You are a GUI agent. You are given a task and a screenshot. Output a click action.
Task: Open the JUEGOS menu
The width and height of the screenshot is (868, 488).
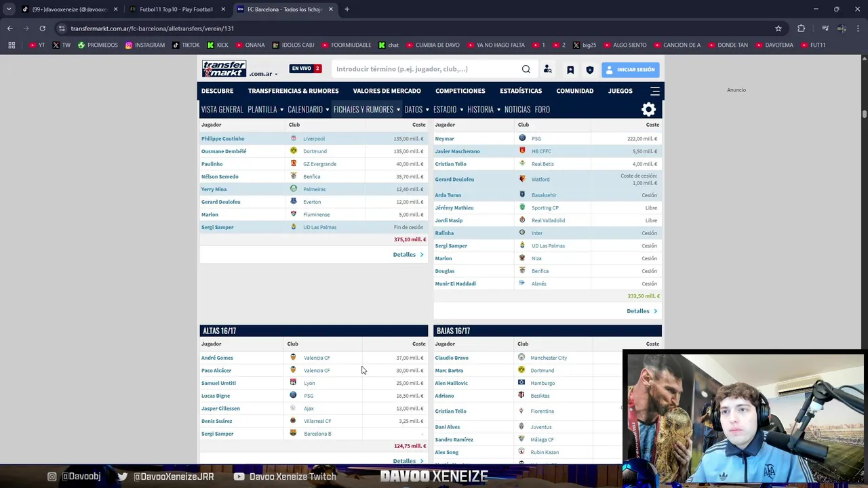620,91
